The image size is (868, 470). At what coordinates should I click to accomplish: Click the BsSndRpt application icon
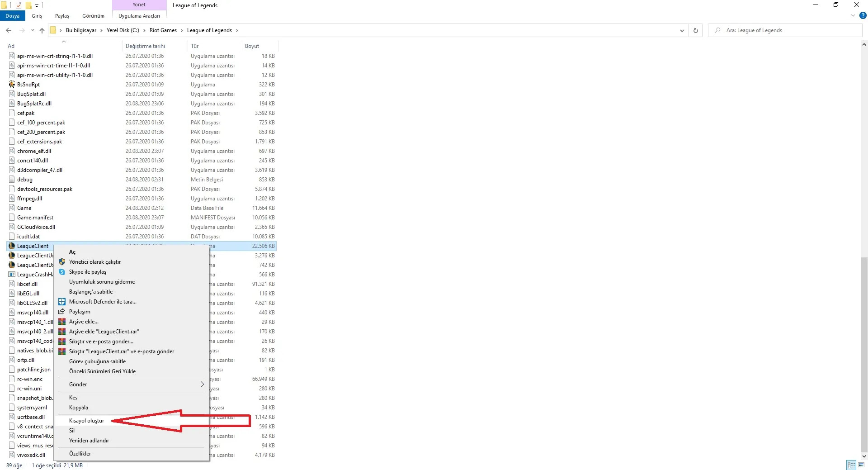(x=12, y=85)
